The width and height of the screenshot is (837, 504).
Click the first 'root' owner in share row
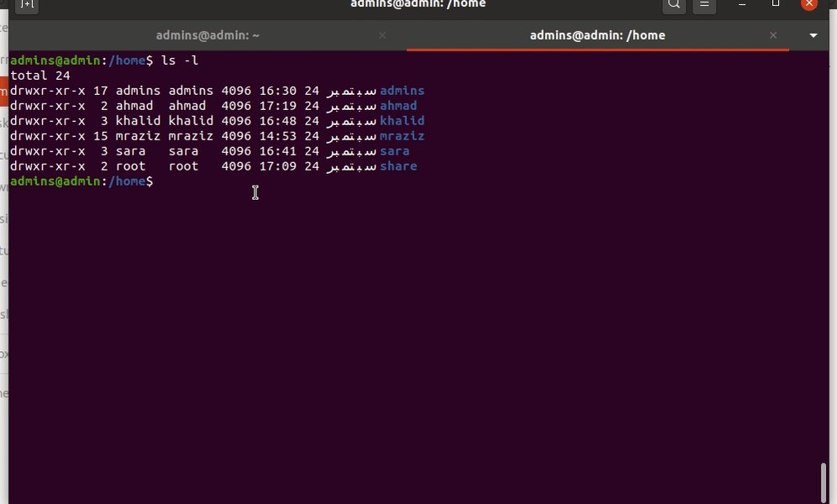point(131,165)
